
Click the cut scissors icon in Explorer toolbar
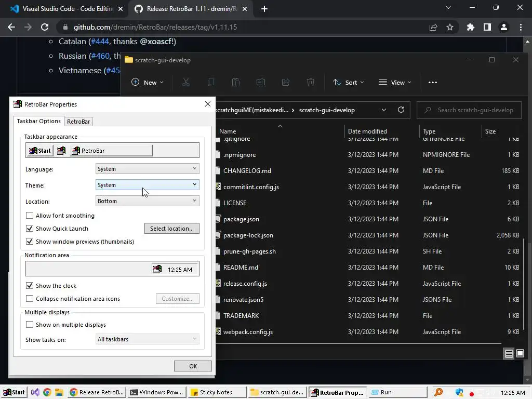185,82
